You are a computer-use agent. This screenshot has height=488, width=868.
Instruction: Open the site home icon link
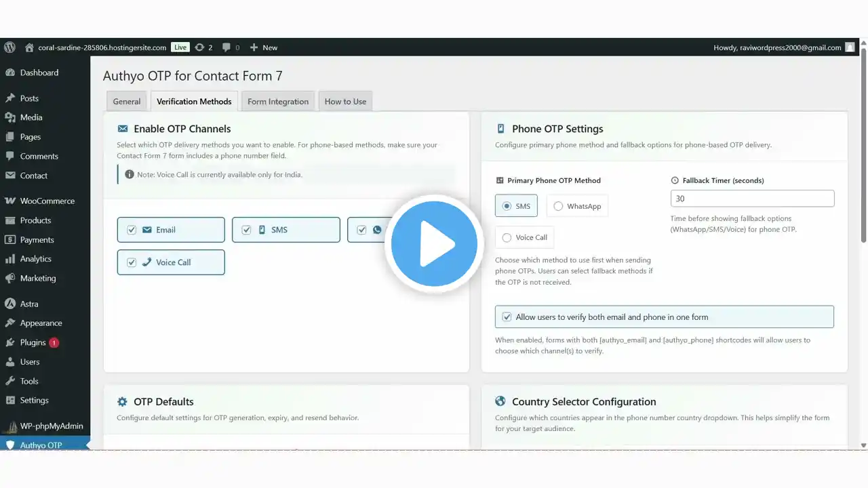pyautogui.click(x=29, y=47)
